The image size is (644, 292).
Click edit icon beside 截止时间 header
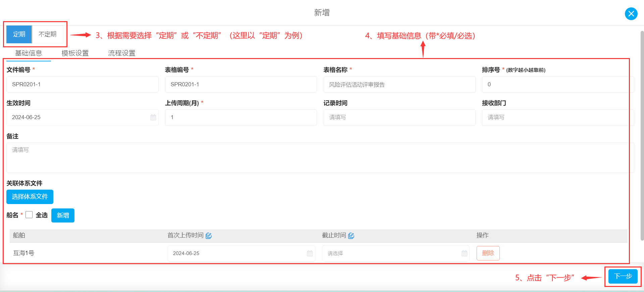(351, 236)
